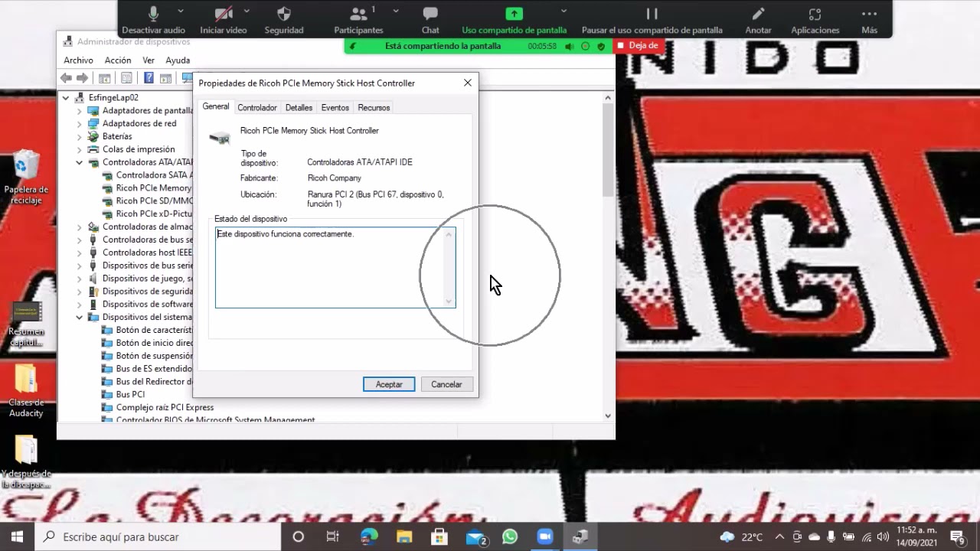The width and height of the screenshot is (980, 551).
Task: Open the Acción menu
Action: 118,60
